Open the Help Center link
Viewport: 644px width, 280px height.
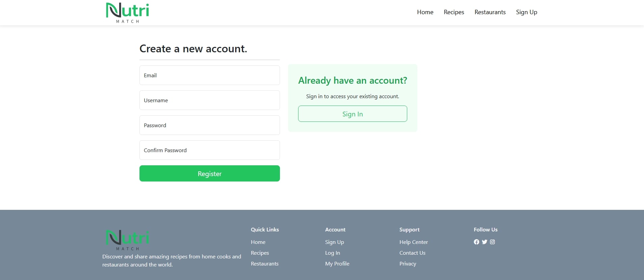[x=413, y=242]
